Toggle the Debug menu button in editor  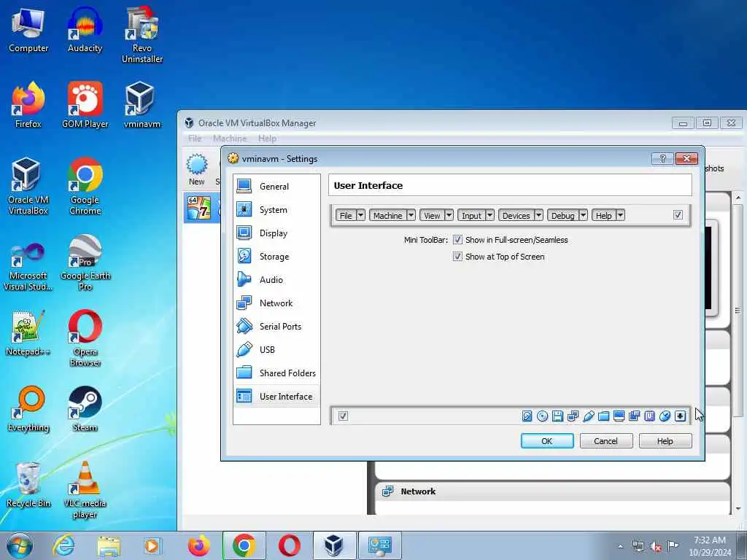(562, 215)
